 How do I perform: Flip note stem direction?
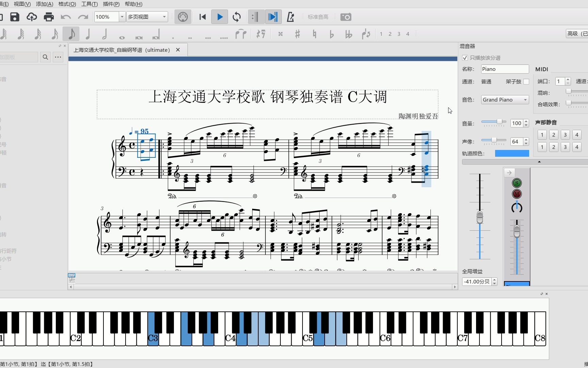(366, 34)
